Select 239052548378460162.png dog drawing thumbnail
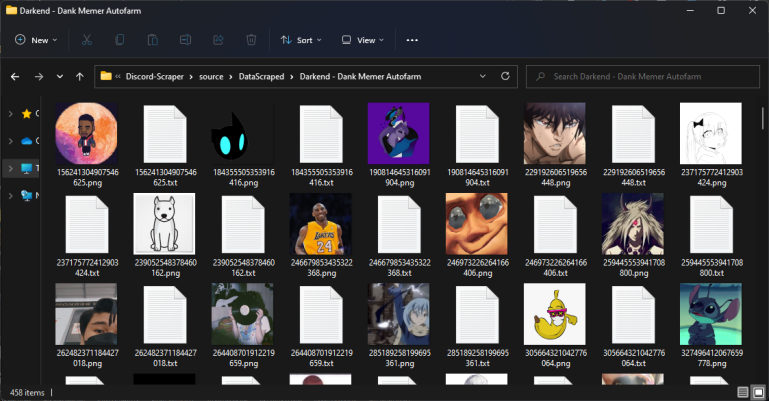 [165, 224]
